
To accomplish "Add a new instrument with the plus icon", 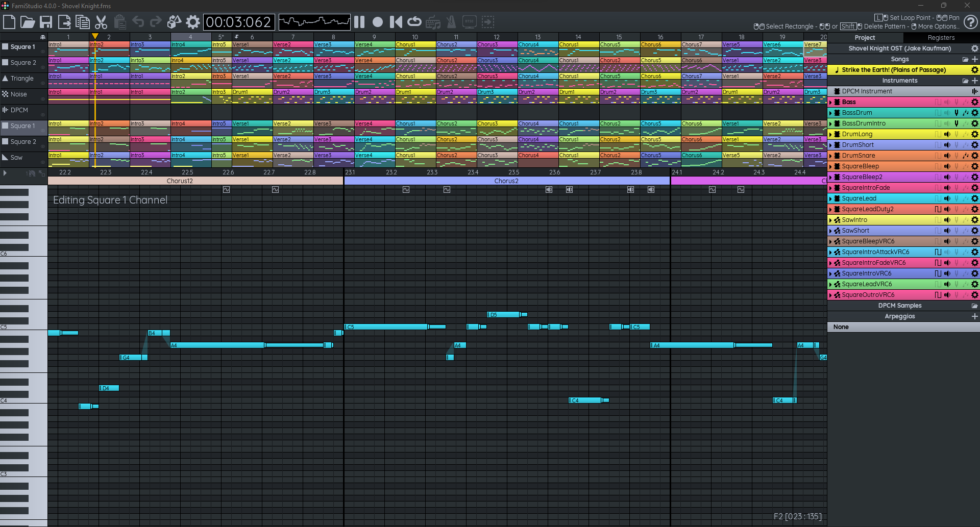I will click(x=974, y=81).
